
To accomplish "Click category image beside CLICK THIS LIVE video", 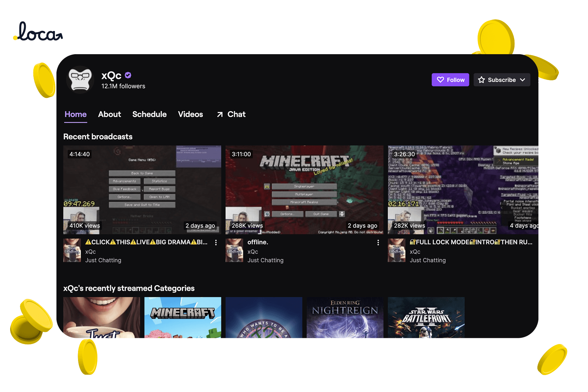I will click(x=72, y=250).
